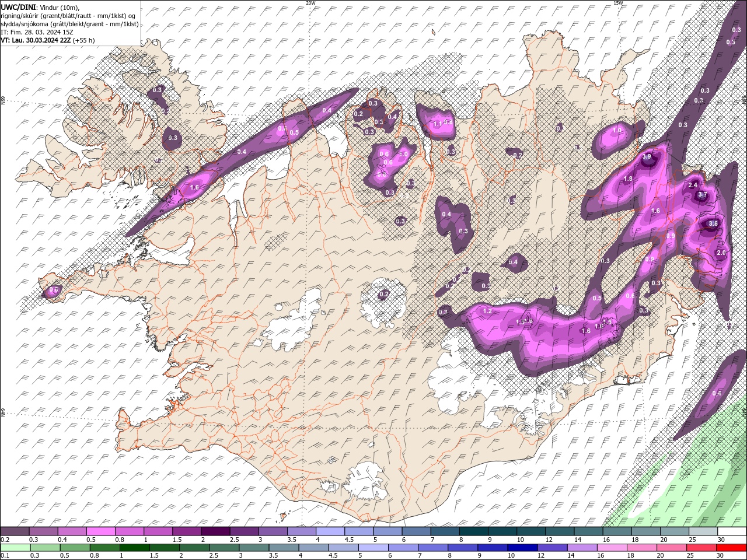
Task: Click the 3.6 snowfall value on the map
Action: point(713,223)
